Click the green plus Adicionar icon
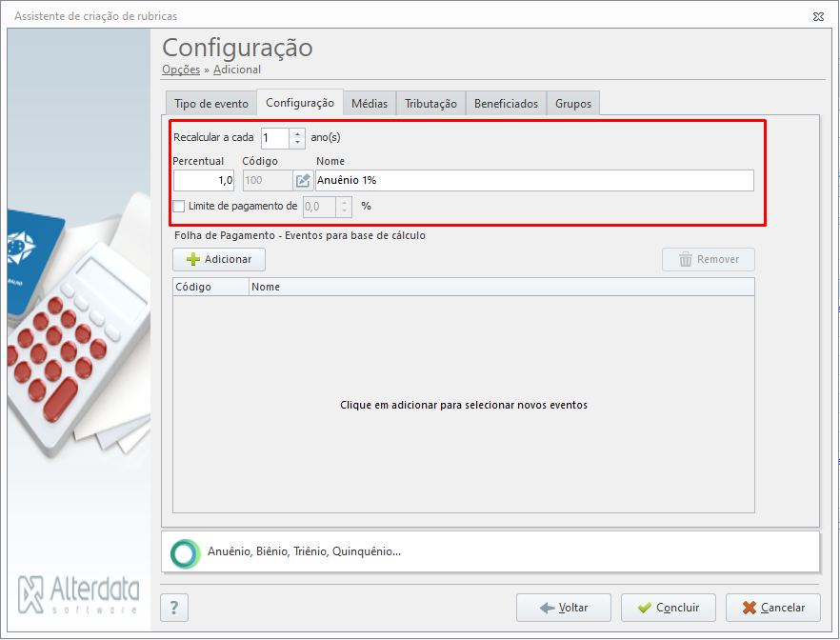This screenshot has height=640, width=840. click(192, 260)
